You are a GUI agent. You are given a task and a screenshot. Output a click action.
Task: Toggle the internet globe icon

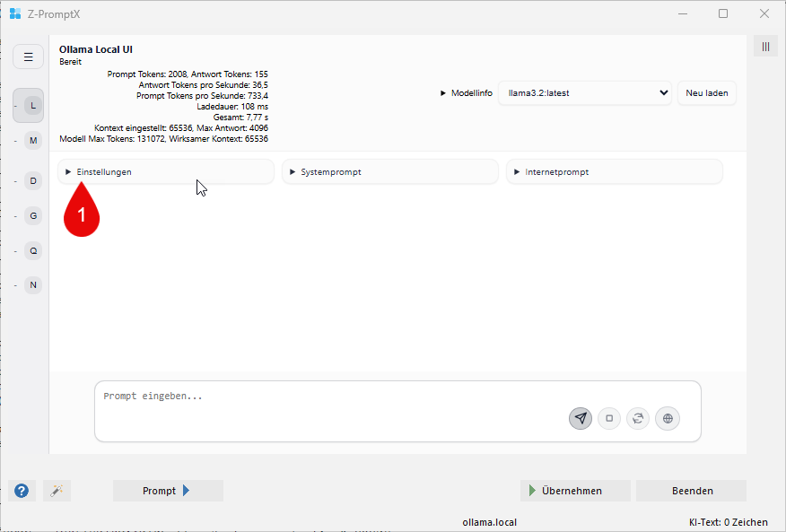(x=667, y=418)
